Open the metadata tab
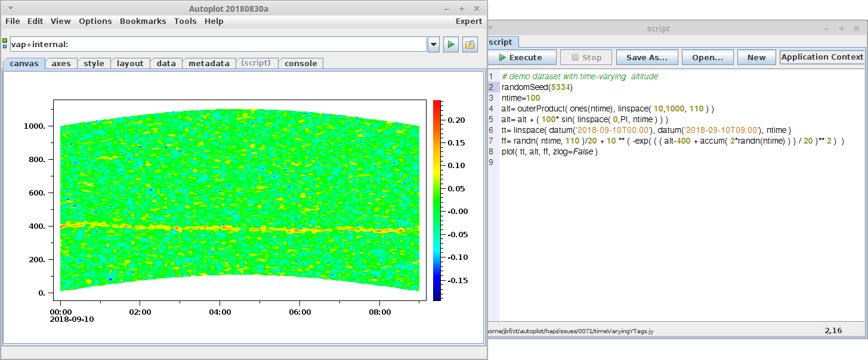Image resolution: width=868 pixels, height=360 pixels. [x=209, y=63]
